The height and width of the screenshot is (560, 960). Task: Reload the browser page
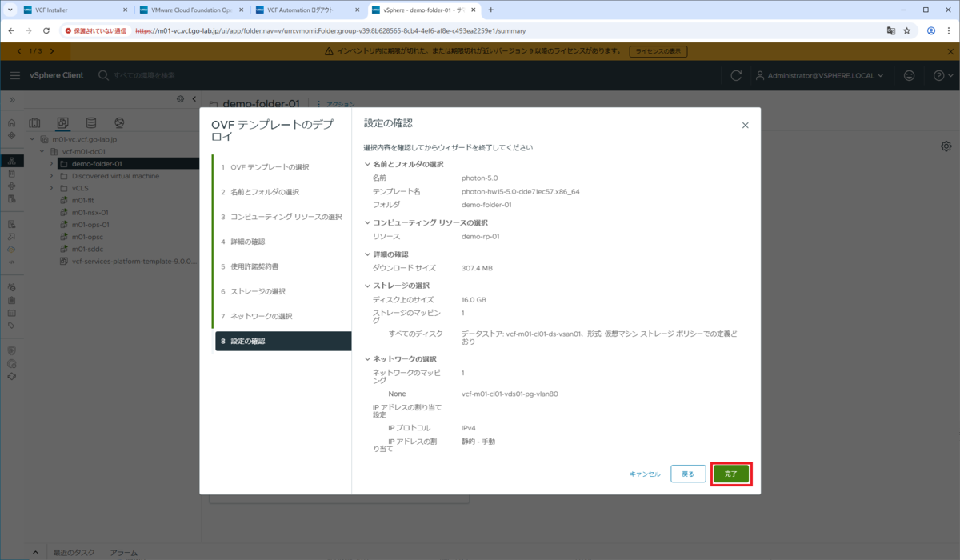pyautogui.click(x=46, y=30)
